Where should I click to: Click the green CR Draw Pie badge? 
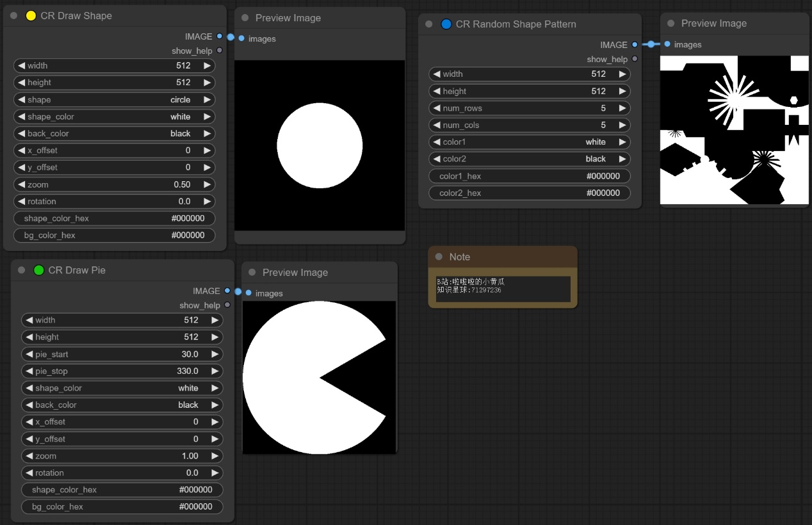[x=38, y=270]
